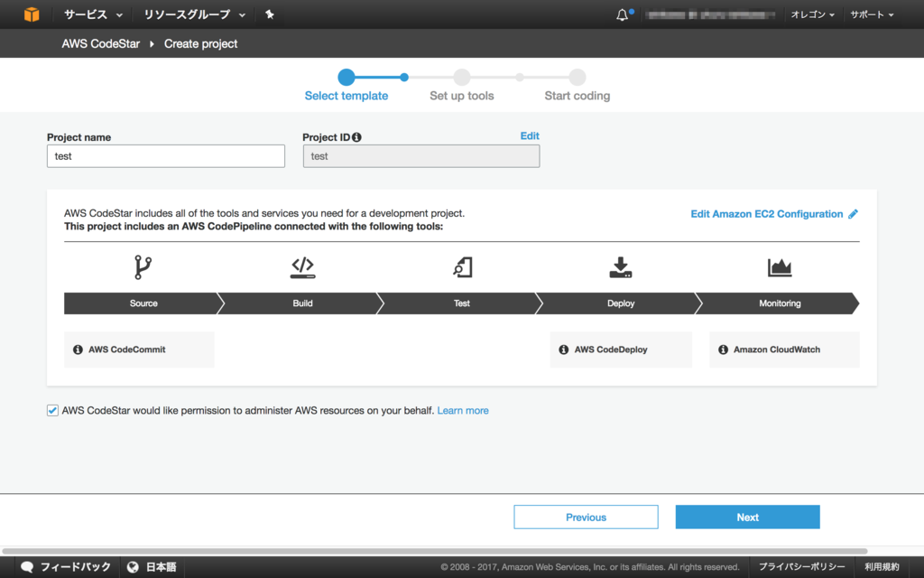Click the Set up tools step circle

pyautogui.click(x=462, y=78)
